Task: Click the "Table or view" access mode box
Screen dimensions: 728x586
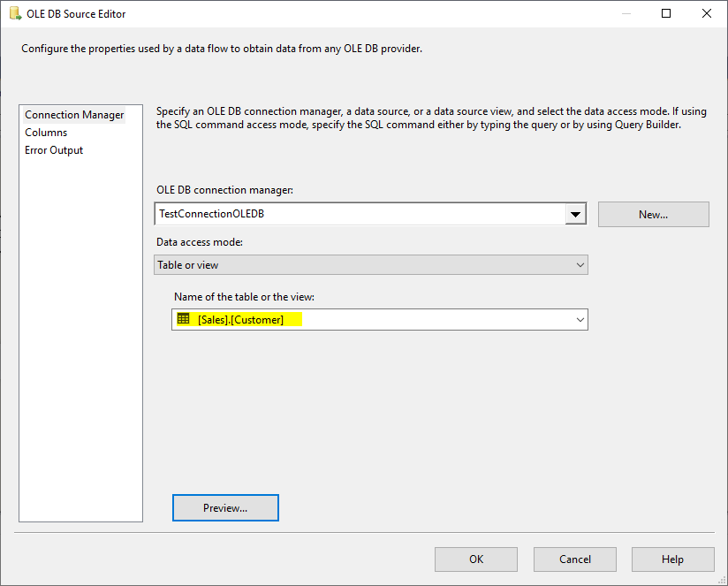Action: pos(360,265)
